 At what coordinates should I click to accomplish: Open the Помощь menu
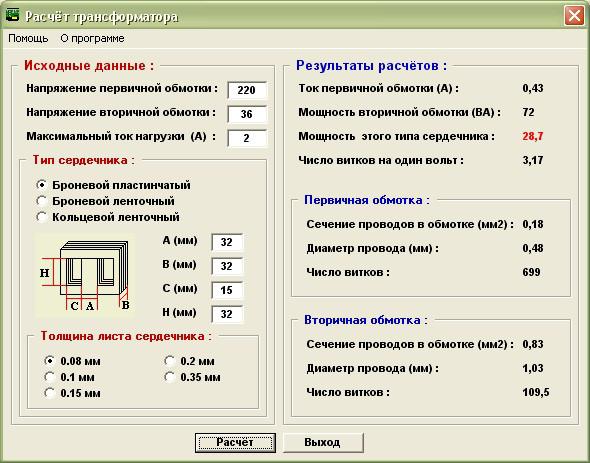point(28,38)
